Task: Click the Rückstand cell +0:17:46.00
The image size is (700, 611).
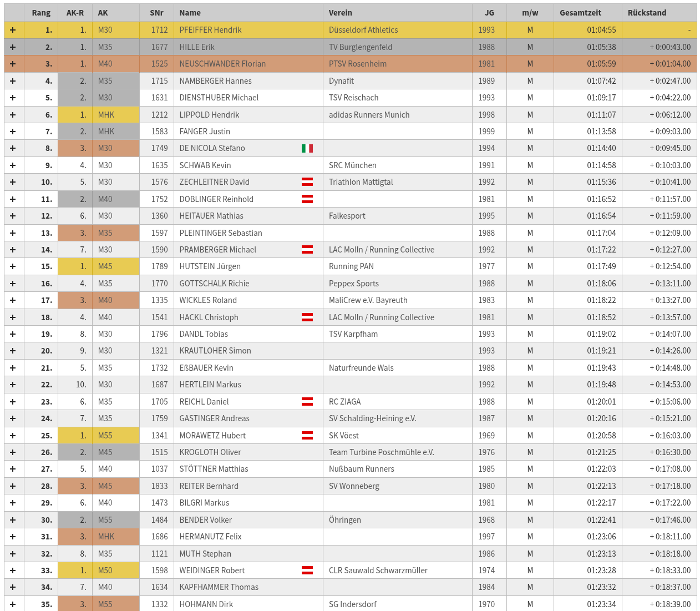Action: point(670,520)
